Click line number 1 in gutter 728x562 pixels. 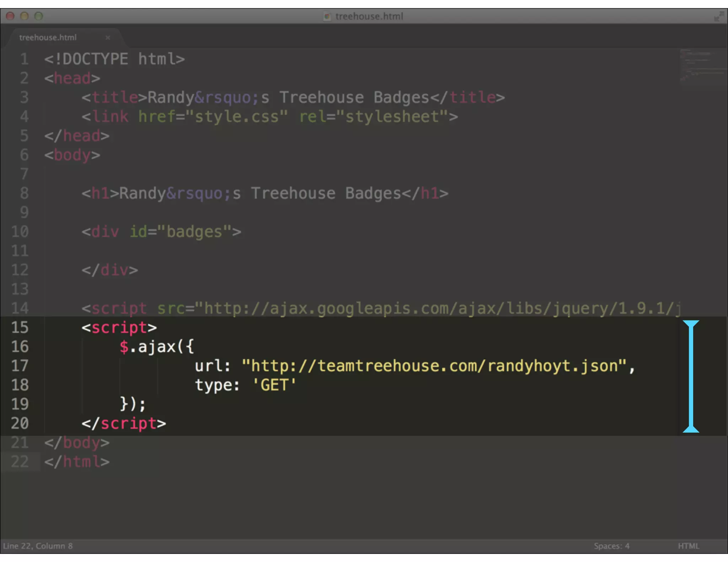[x=24, y=59]
